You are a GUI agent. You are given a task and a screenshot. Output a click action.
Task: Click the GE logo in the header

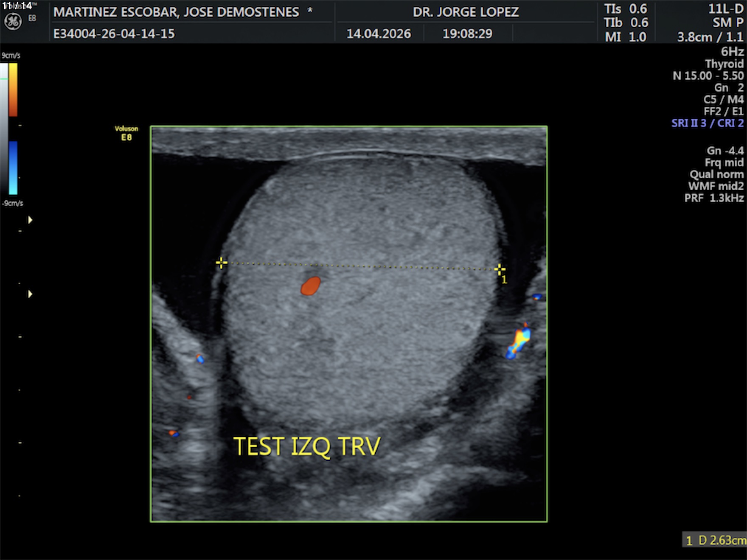[13, 22]
